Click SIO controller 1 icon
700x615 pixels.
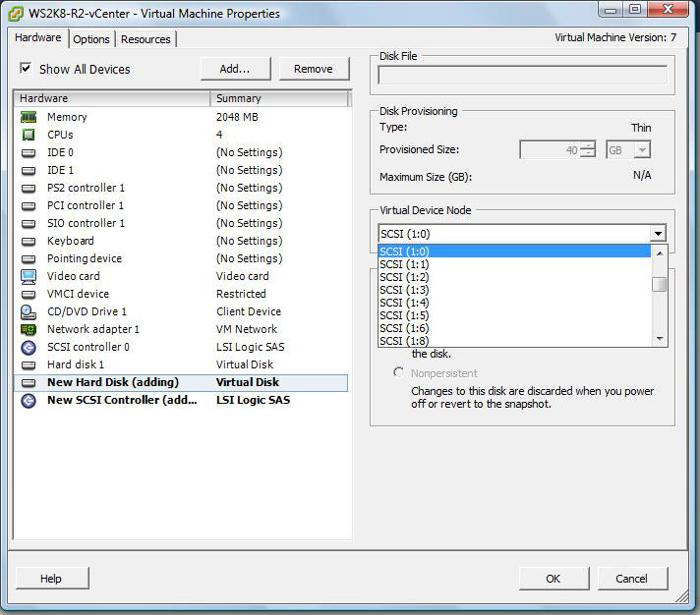click(x=29, y=223)
